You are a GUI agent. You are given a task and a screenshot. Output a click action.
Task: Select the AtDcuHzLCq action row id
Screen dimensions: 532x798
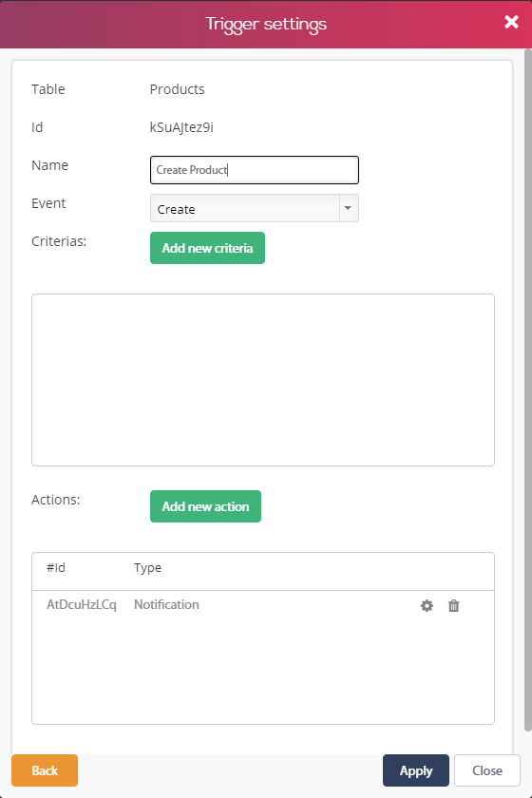pos(82,604)
